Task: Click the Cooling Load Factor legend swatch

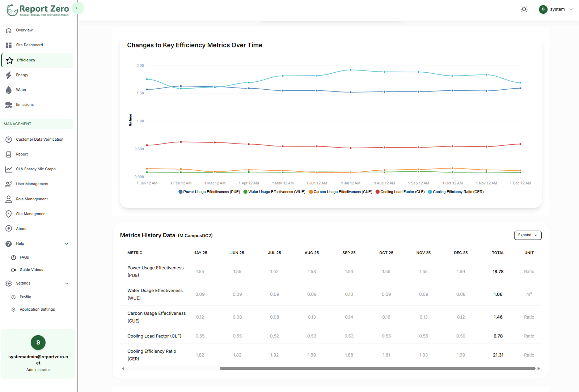Action: (x=377, y=192)
